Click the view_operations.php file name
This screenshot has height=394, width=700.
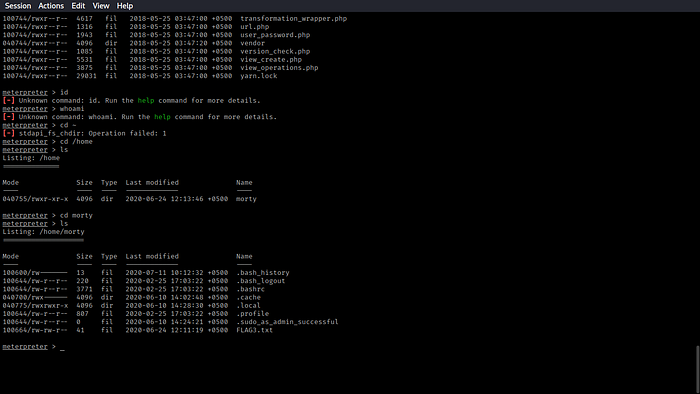point(279,68)
